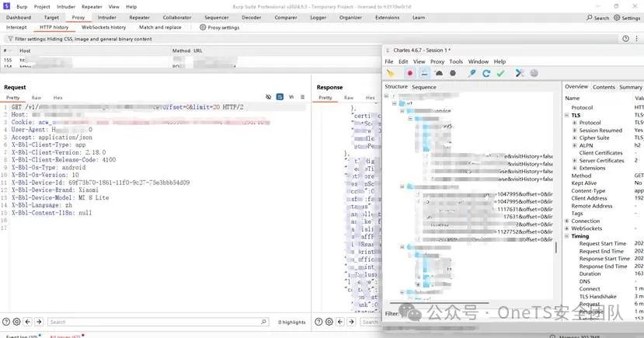The image size is (644, 338).
Task: Click the previous match arrow under Request
Action: point(28,322)
